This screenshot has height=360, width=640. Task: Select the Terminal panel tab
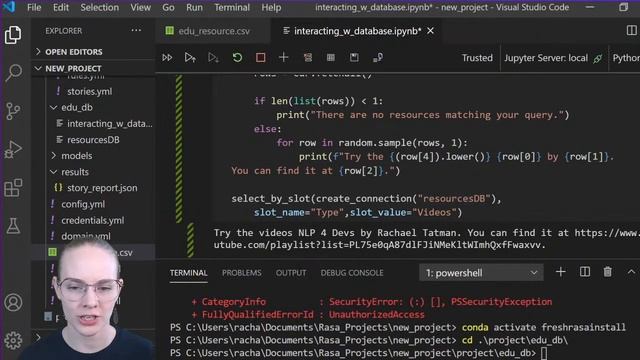(189, 273)
